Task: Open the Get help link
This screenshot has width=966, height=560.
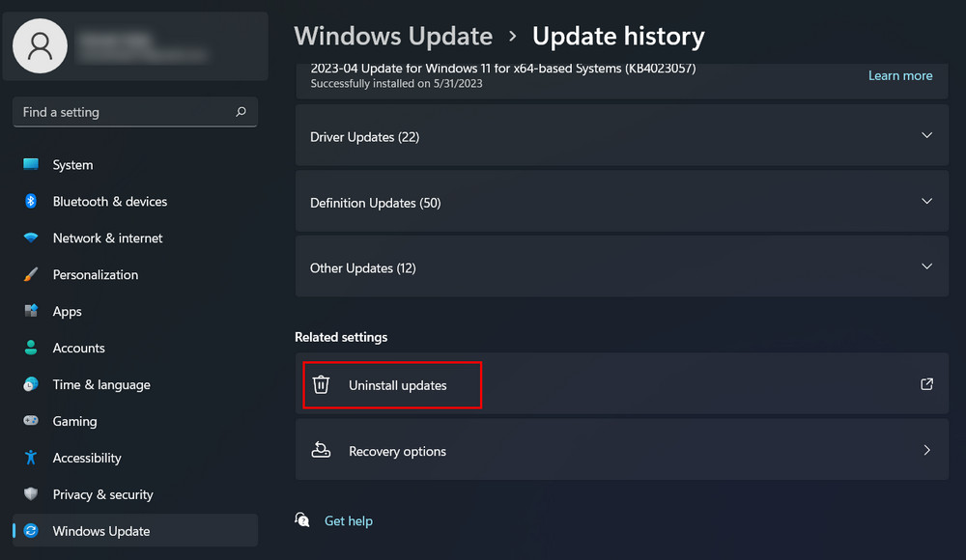Action: (x=348, y=520)
